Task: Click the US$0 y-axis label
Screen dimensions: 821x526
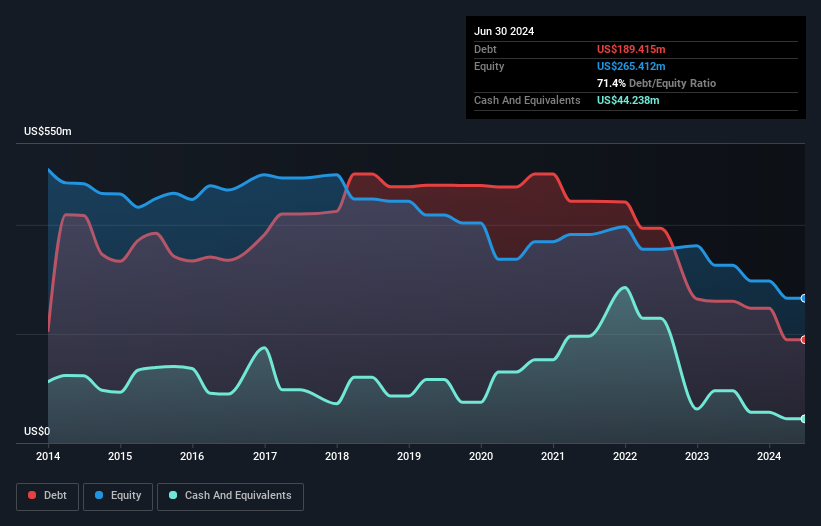Action: pos(37,431)
